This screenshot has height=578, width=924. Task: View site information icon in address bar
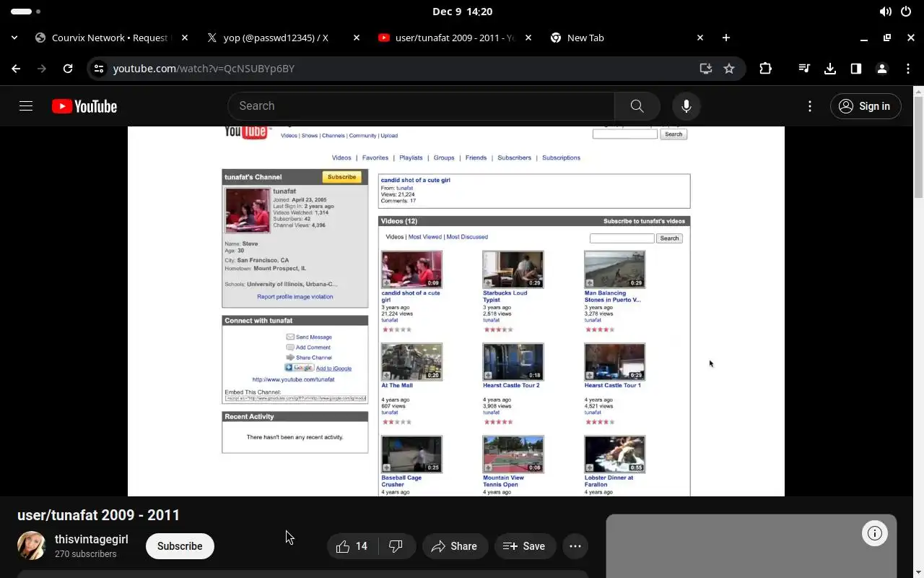point(100,69)
